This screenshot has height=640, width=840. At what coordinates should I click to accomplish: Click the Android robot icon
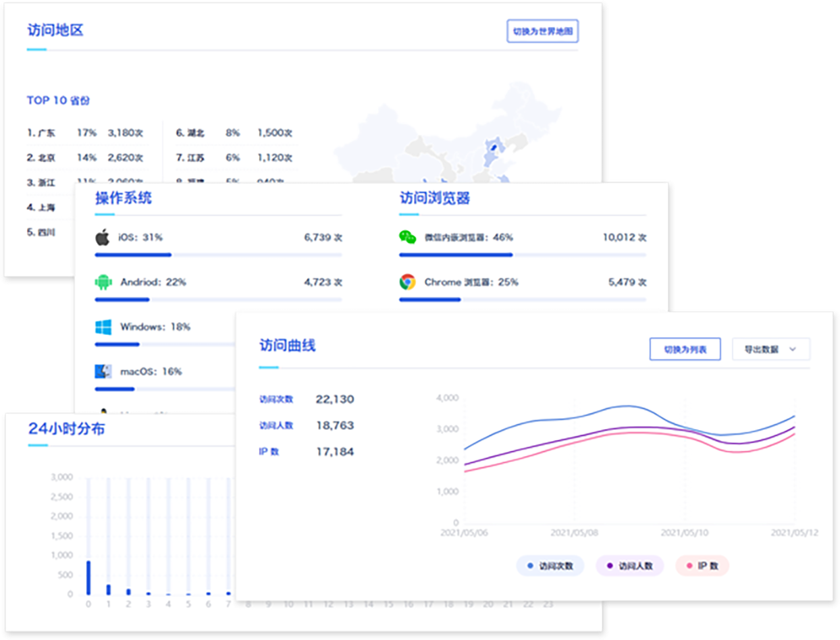(x=103, y=282)
